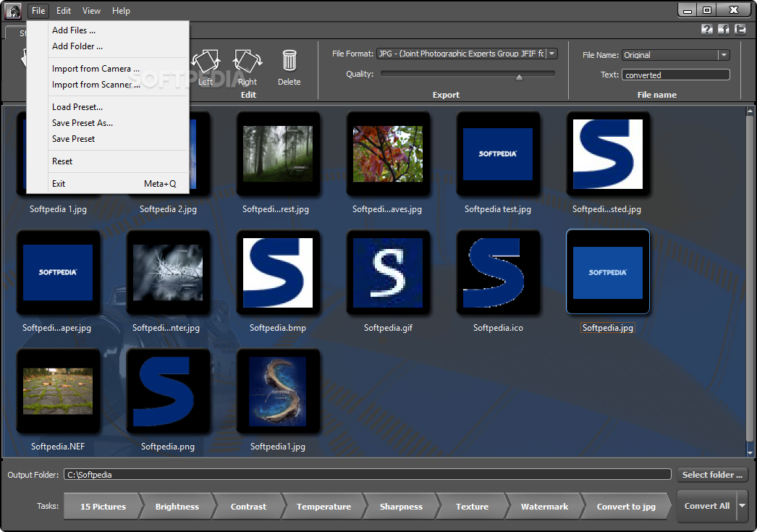
Task: Select Import from Scanner menu entry
Action: (x=96, y=85)
